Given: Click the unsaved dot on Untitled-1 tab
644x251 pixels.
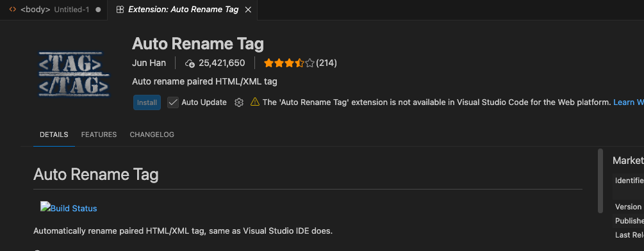Looking at the screenshot, I should [98, 10].
